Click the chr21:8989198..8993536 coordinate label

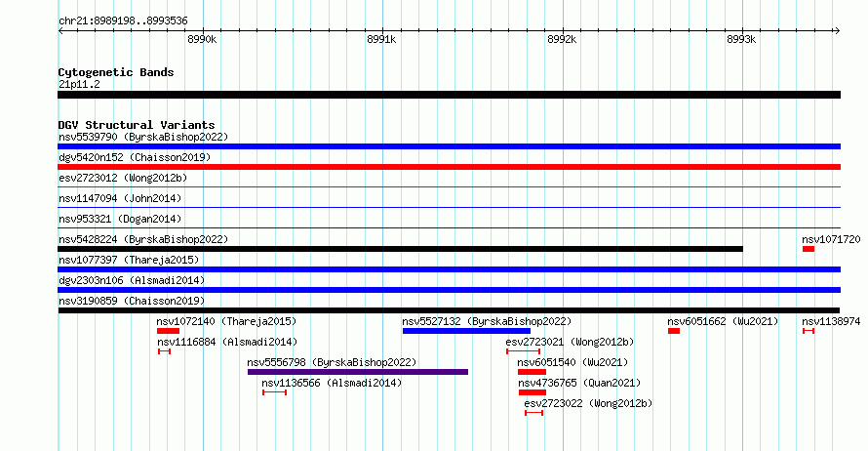pos(123,21)
